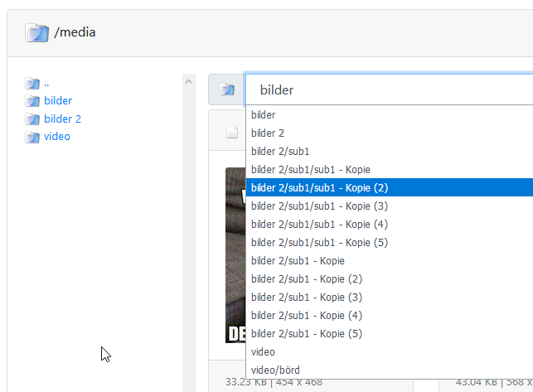The image size is (533, 392).
Task: Choose 'bilder 2/sub1 - Kopie (5)' suggestion
Action: 390,333
